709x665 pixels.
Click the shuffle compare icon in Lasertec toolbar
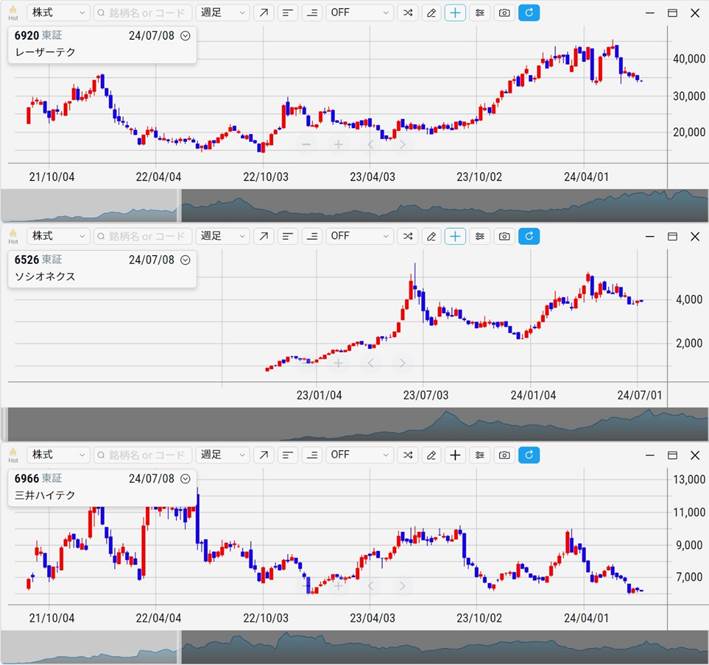pos(408,13)
